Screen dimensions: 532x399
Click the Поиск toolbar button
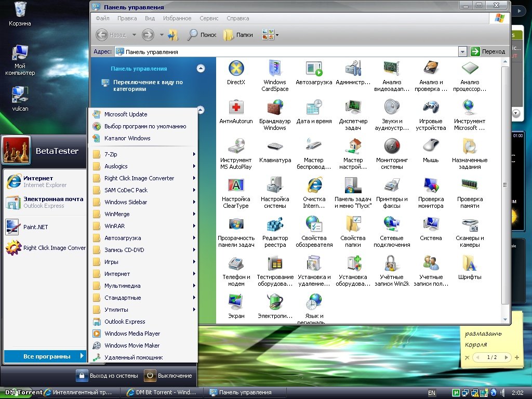[202, 35]
